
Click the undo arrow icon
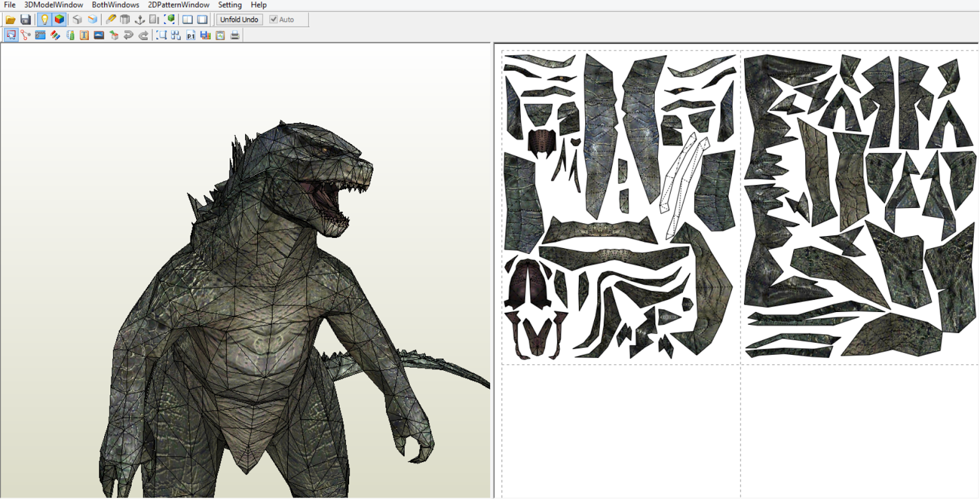pos(129,35)
